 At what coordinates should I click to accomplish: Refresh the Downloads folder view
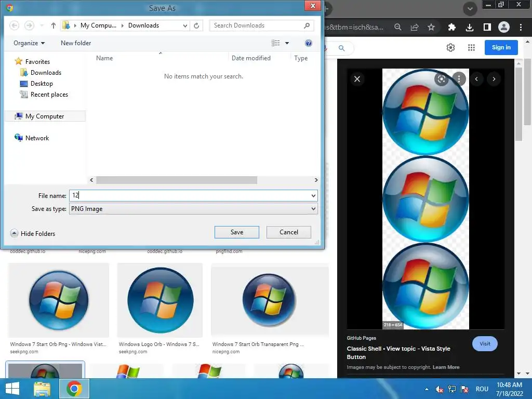point(196,25)
